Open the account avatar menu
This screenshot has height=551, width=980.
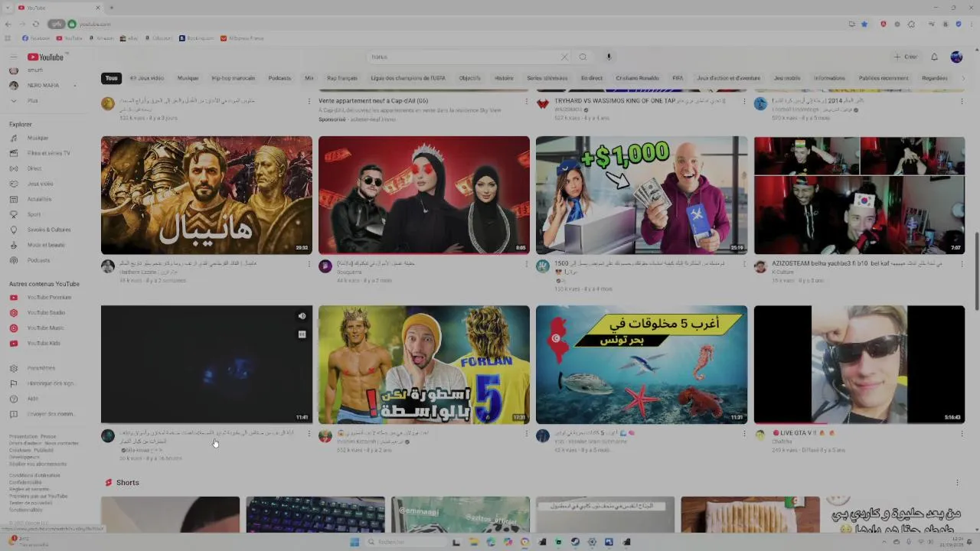[x=956, y=57]
